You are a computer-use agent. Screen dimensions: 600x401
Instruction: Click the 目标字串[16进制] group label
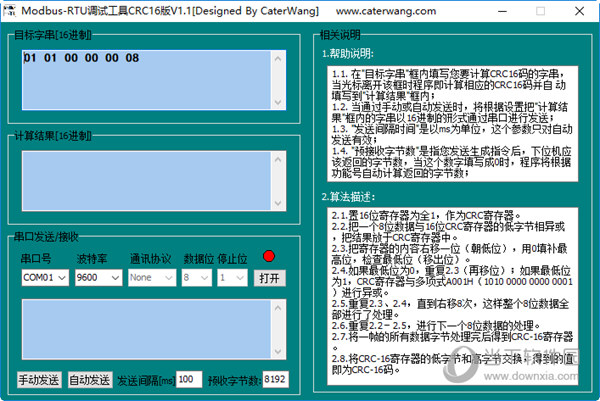[53, 35]
